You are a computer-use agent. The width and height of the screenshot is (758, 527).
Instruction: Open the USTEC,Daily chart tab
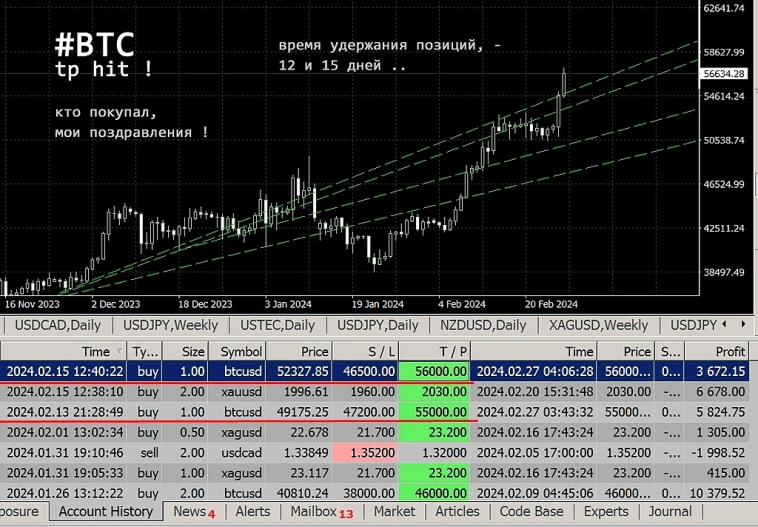click(x=277, y=325)
